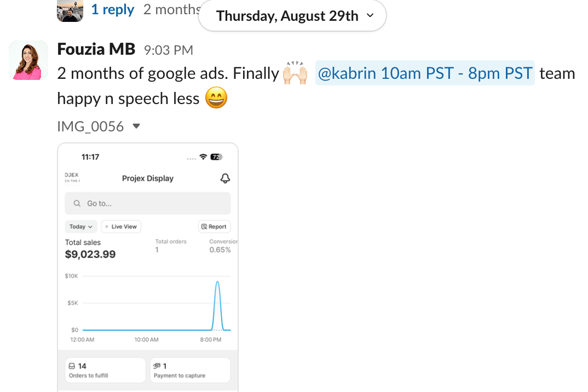Collapse the IMG_0056 attachment arrow
This screenshot has width=588, height=392.
pos(136,126)
